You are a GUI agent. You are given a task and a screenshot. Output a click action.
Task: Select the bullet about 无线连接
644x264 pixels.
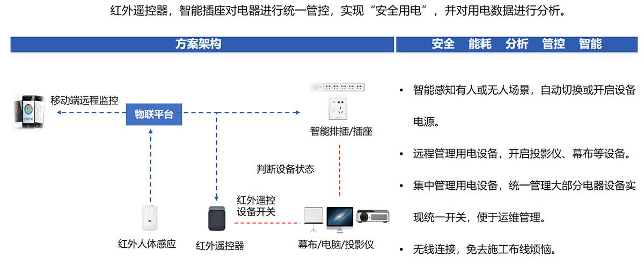click(x=484, y=249)
